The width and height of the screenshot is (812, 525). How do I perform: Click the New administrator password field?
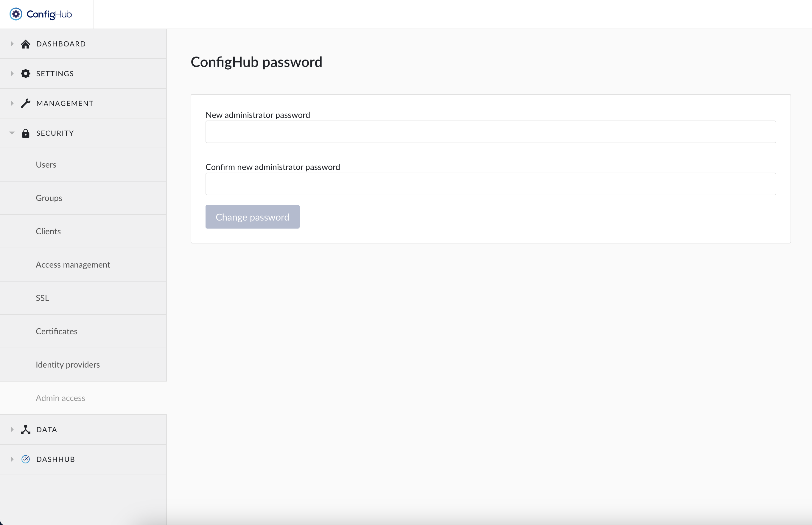[491, 132]
